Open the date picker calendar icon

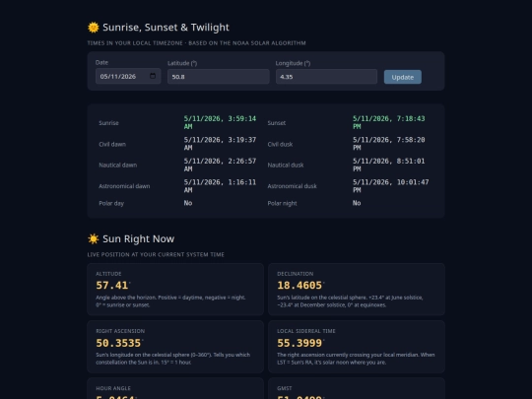pyautogui.click(x=153, y=76)
